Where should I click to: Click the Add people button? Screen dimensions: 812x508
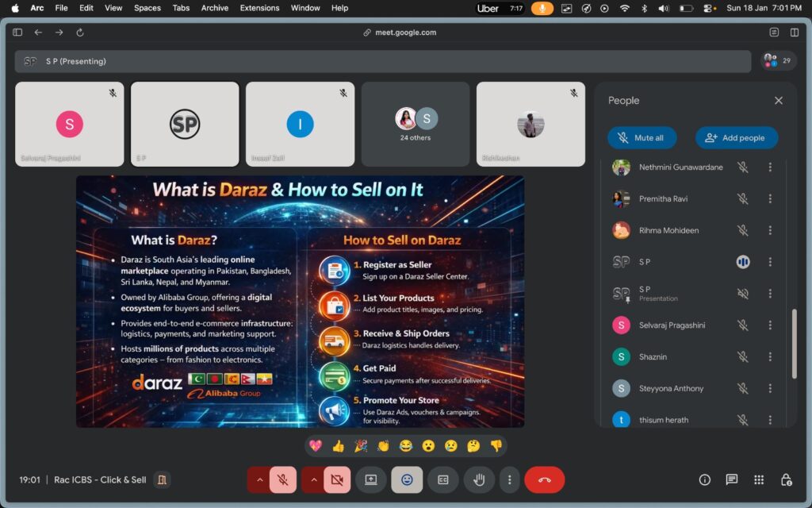[x=737, y=137]
